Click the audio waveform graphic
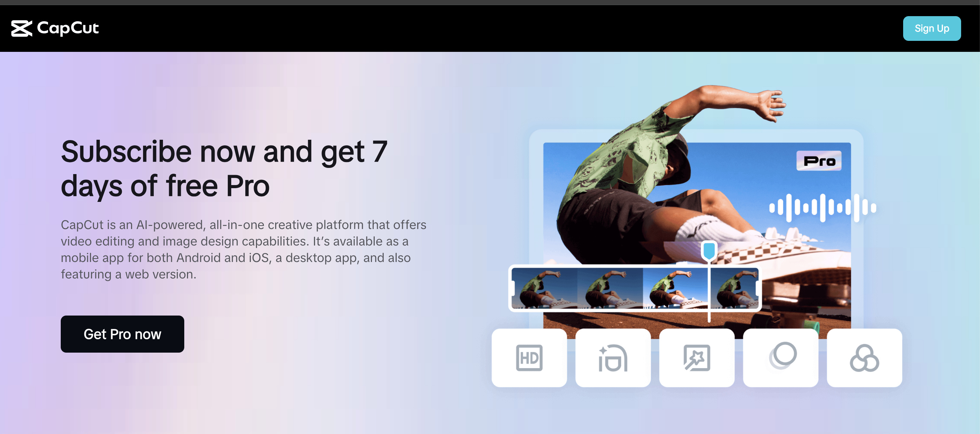 tap(822, 208)
